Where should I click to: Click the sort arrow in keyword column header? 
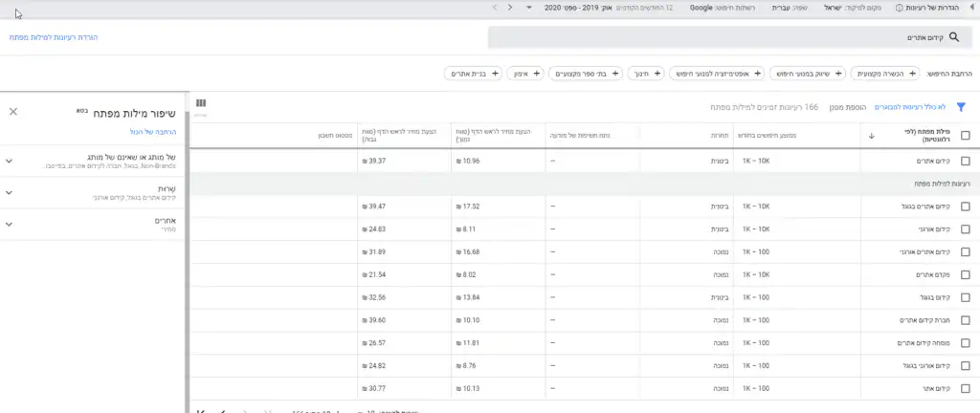click(871, 136)
